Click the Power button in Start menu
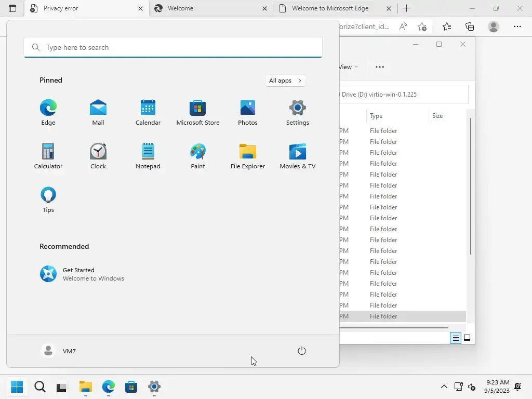This screenshot has width=532, height=399. click(x=302, y=351)
